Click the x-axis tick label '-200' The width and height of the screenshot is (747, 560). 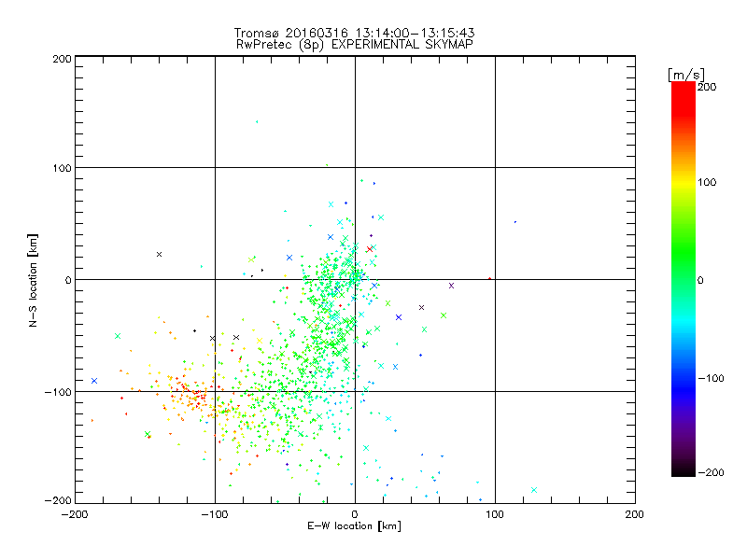click(x=75, y=514)
